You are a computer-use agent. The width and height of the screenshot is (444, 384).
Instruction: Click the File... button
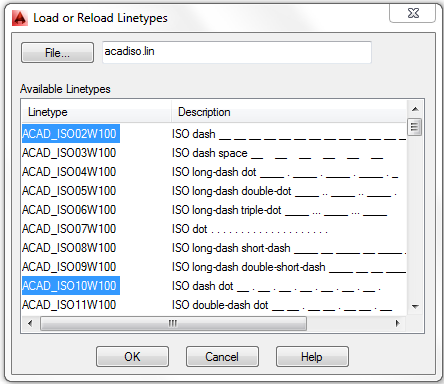pyautogui.click(x=57, y=53)
